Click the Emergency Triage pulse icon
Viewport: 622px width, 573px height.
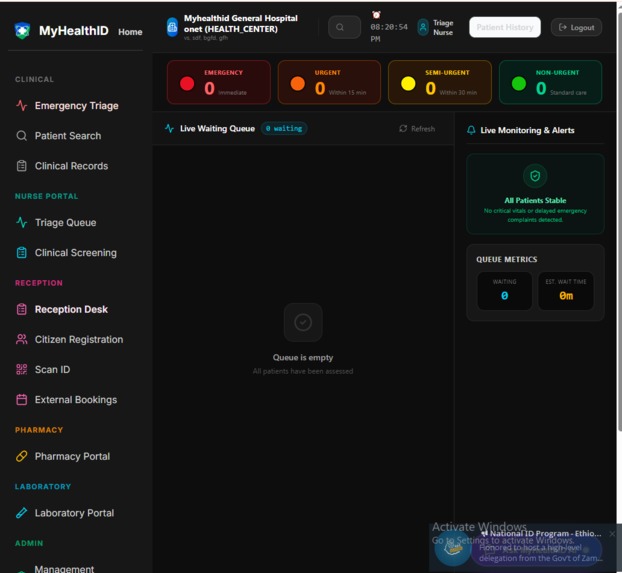click(22, 106)
